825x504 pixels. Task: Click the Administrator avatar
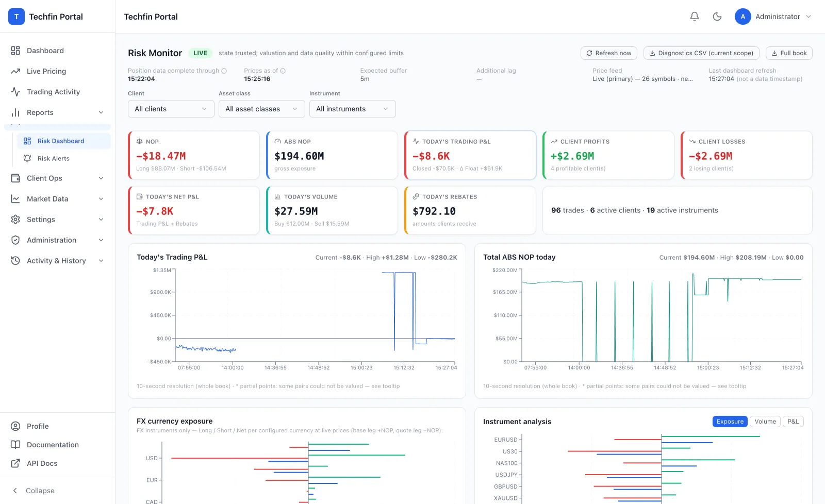[743, 16]
